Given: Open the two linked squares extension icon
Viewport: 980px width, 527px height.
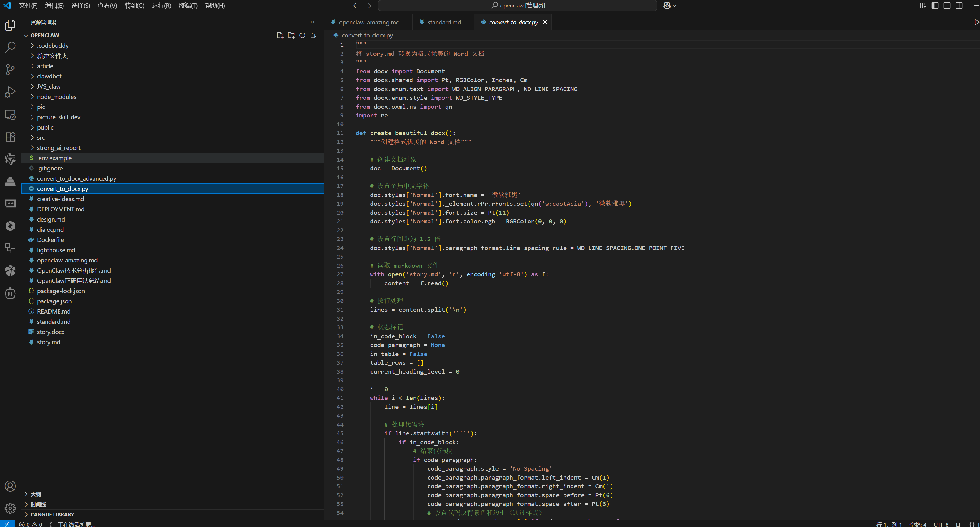Looking at the screenshot, I should click(10, 248).
